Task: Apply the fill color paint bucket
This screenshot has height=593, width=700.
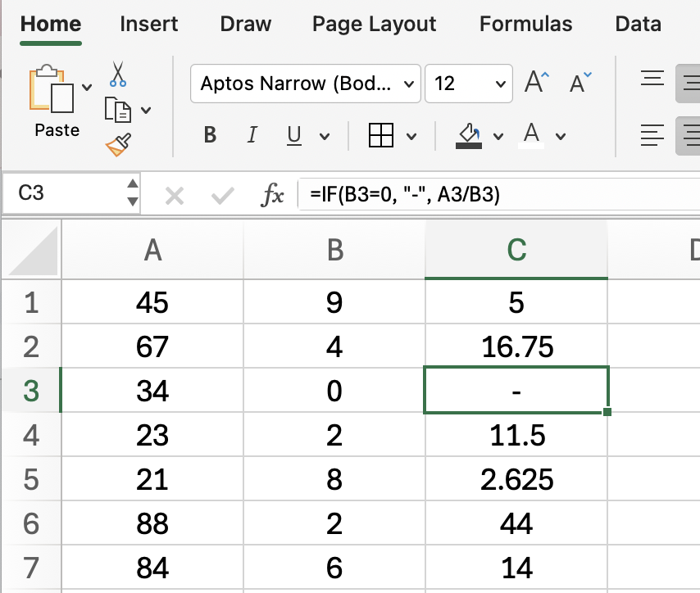Action: pyautogui.click(x=469, y=135)
